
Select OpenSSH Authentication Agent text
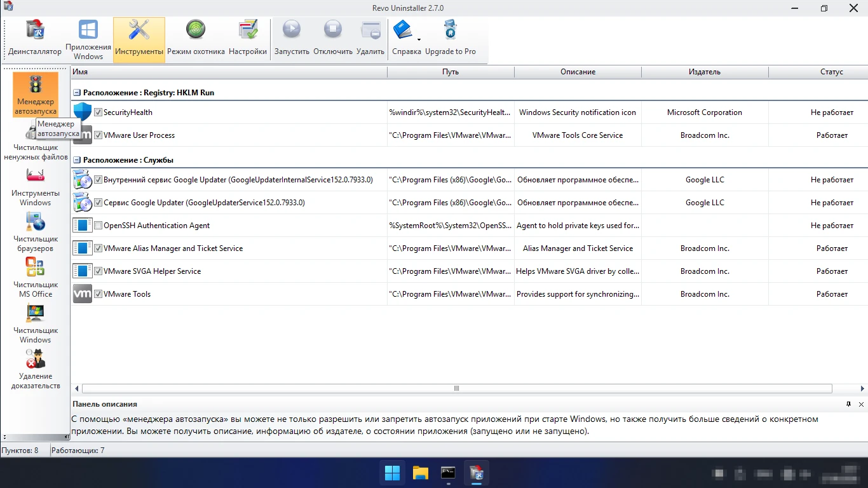pos(156,226)
